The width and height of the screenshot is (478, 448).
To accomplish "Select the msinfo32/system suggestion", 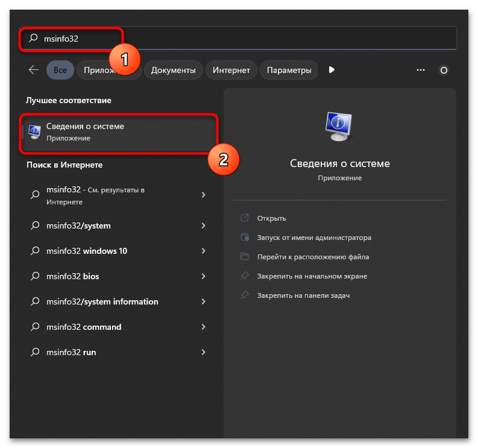I will coord(119,226).
